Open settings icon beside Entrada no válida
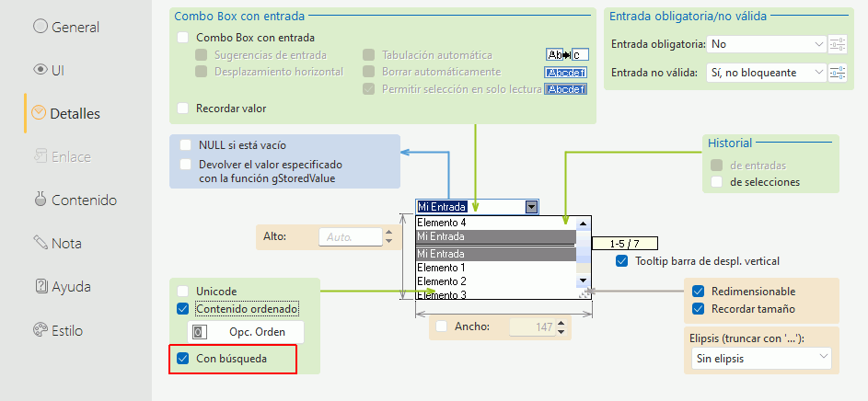 click(x=838, y=73)
